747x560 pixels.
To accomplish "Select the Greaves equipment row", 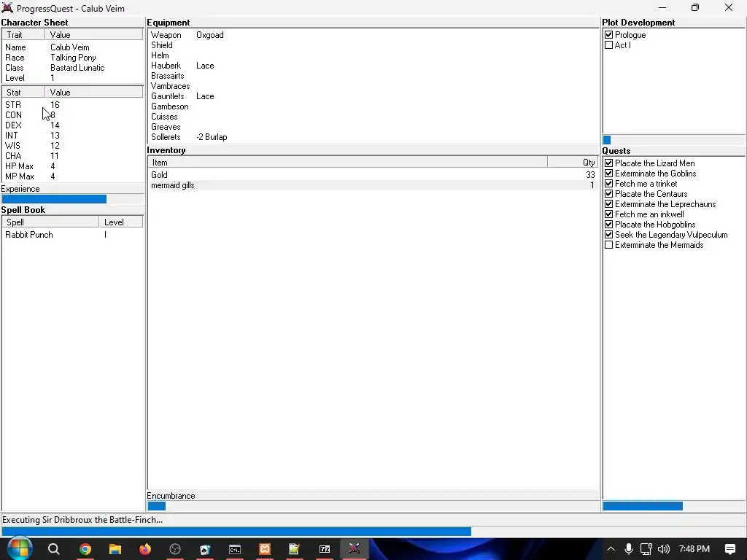I will (x=373, y=127).
